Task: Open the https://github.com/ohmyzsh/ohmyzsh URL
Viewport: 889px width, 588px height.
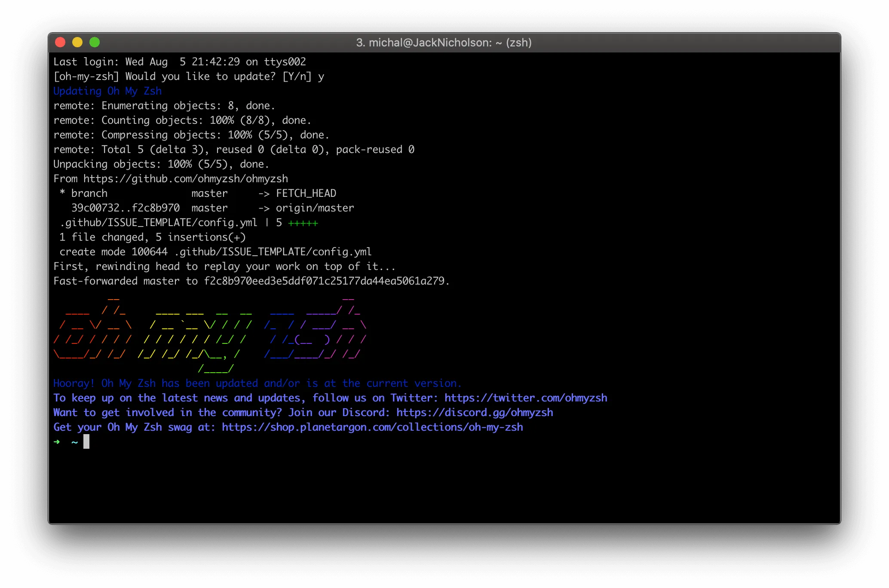Action: 186,179
